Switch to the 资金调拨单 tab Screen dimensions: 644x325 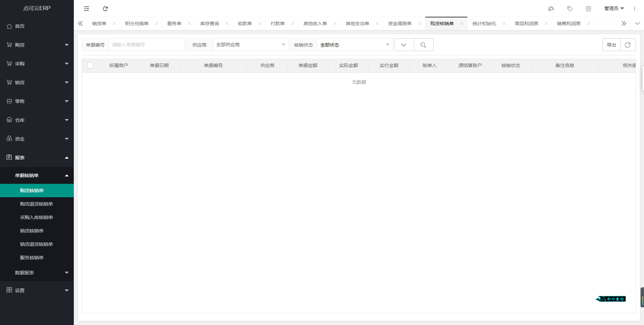pos(400,23)
